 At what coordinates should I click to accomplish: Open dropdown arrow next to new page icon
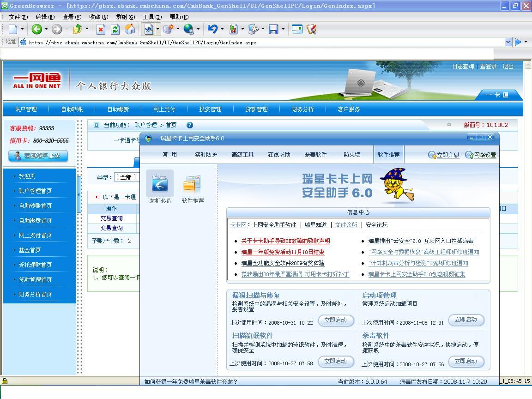point(22,29)
